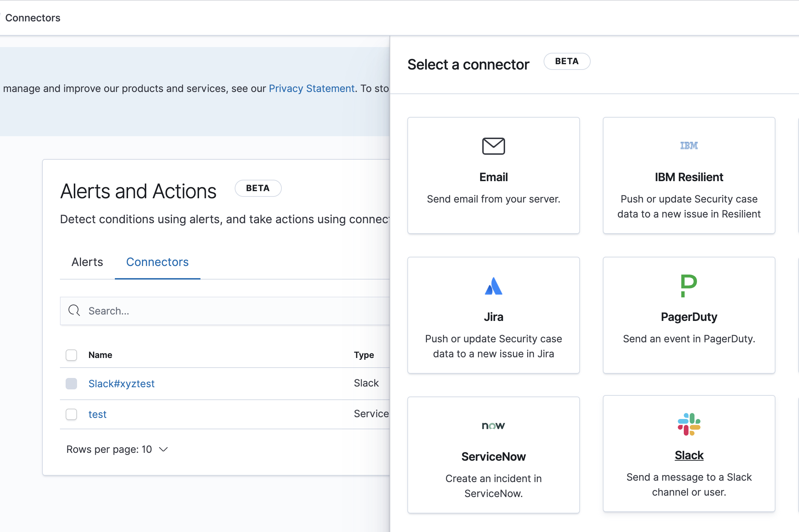Screen dimensions: 799x532
Task: Click the ServiceNow 'now' logo
Action: [493, 425]
